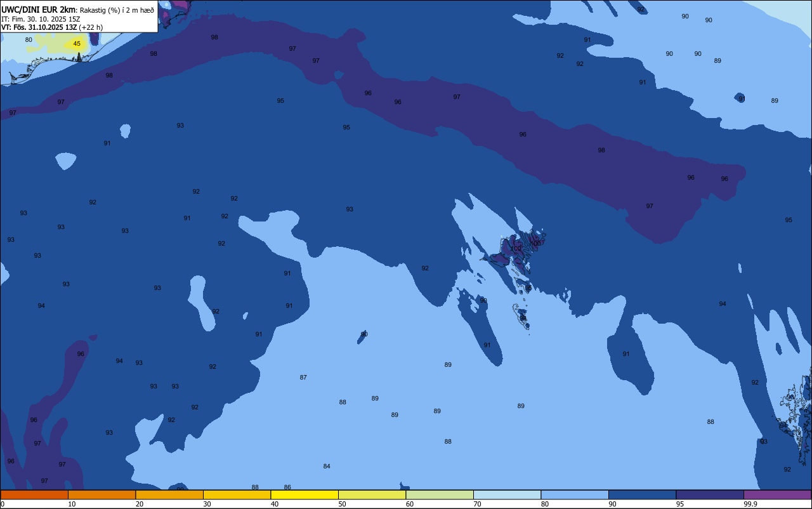
Task: Click the pale green 60–70 legend swatch
Action: [x=440, y=494]
